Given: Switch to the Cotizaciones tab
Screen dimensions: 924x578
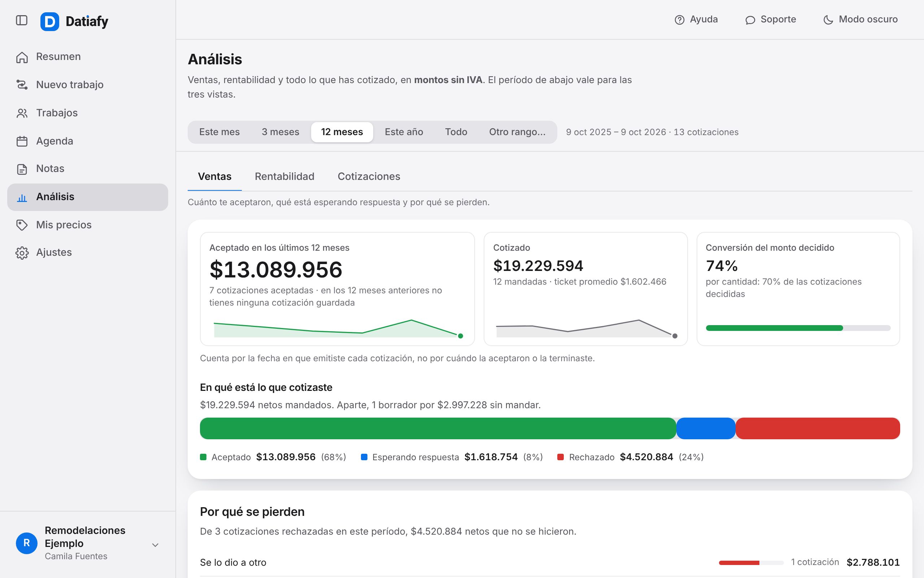Looking at the screenshot, I should point(369,176).
